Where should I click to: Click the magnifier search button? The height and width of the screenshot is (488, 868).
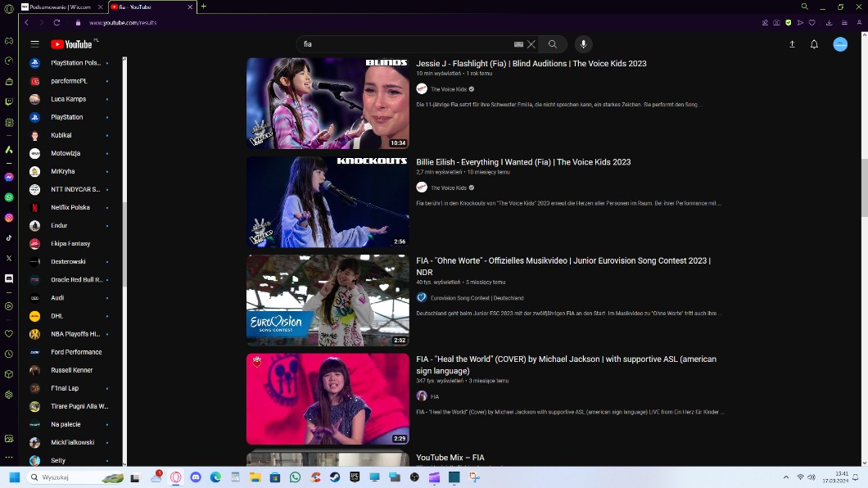tap(553, 44)
